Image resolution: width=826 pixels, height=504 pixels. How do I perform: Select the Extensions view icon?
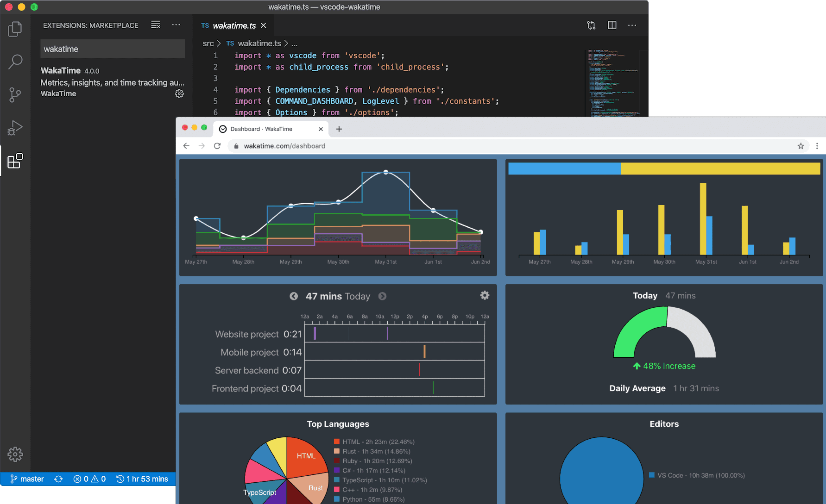15,161
